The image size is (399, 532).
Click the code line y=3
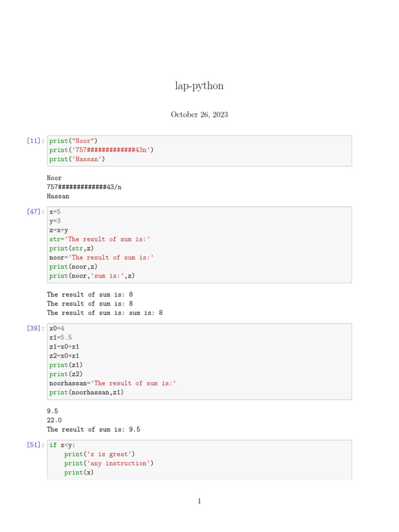pos(55,221)
